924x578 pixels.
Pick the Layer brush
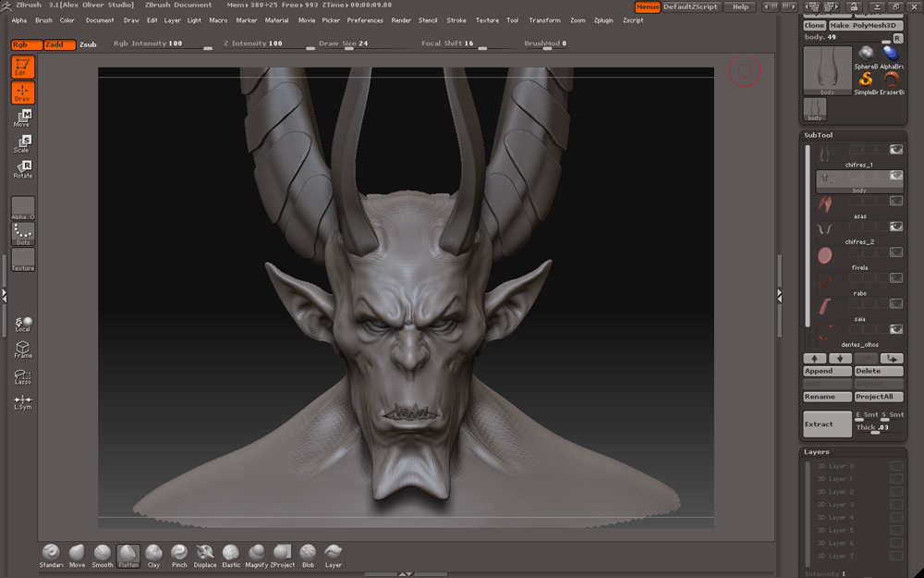click(334, 556)
